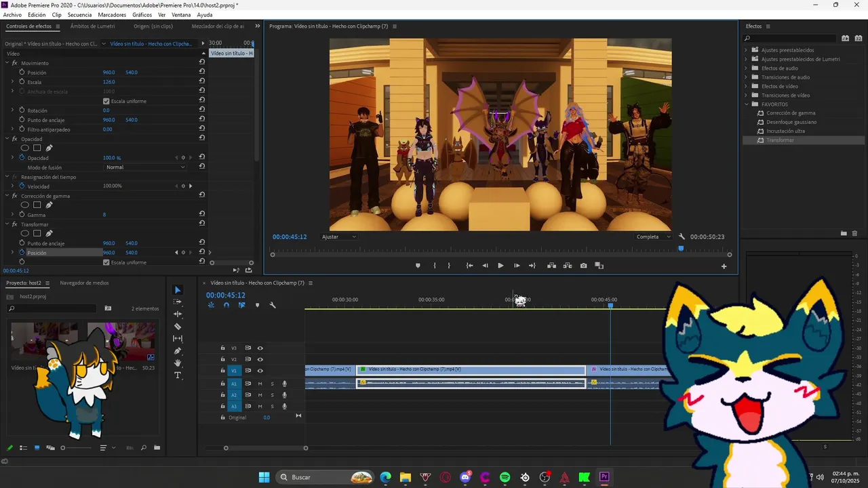Select the Razor tool
868x488 pixels.
click(178, 326)
